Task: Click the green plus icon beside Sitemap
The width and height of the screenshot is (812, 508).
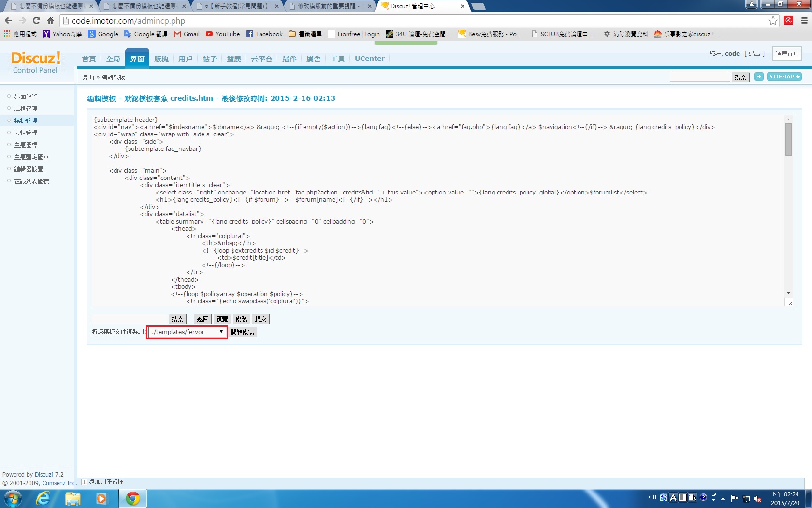Action: tap(759, 76)
